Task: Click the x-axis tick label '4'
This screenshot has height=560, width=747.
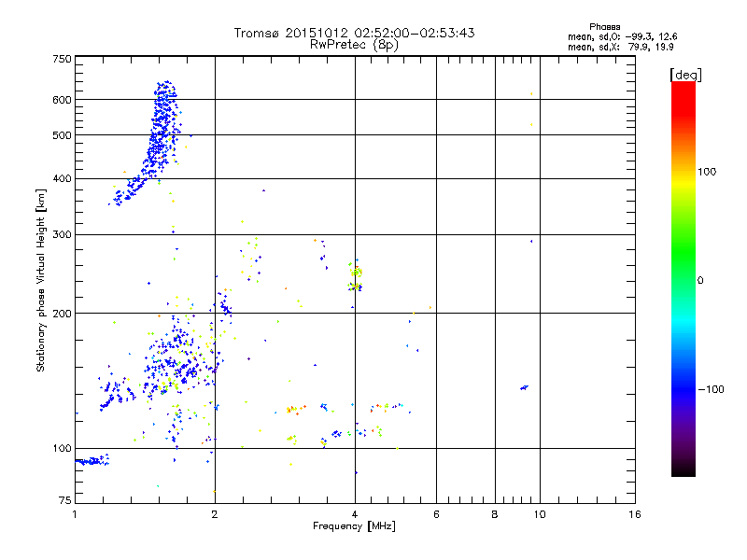Action: [355, 514]
